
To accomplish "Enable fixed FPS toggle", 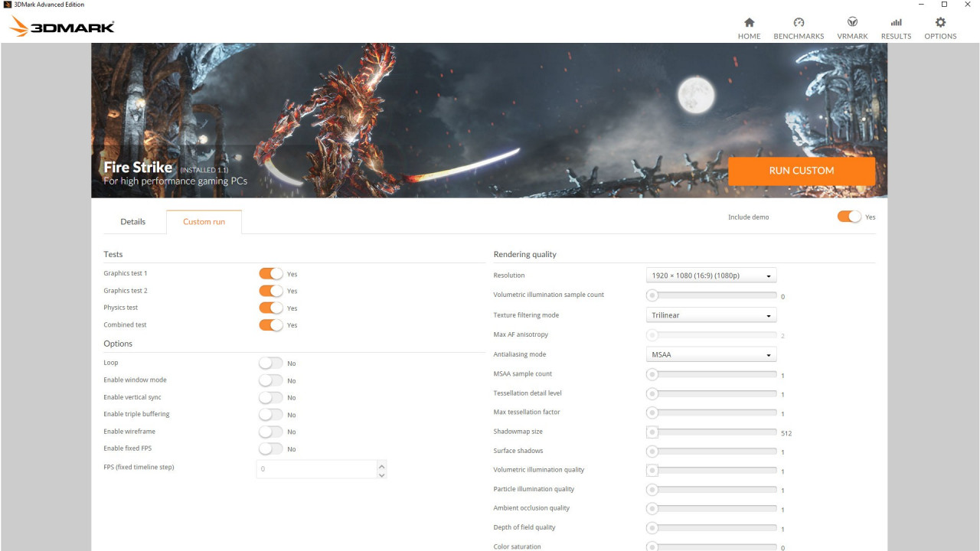I will tap(271, 448).
